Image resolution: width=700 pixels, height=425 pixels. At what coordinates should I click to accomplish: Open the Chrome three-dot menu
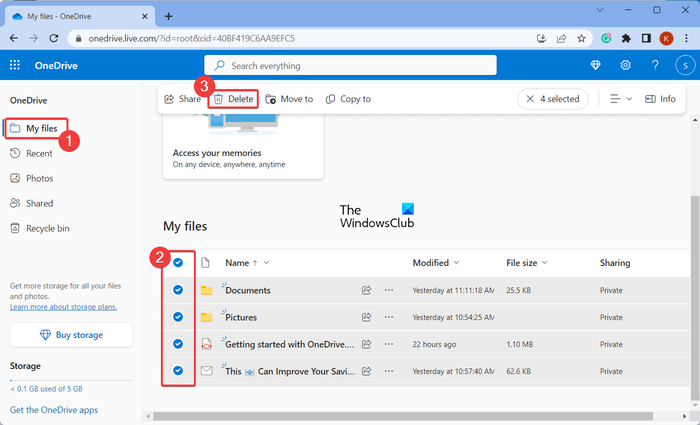(x=687, y=38)
